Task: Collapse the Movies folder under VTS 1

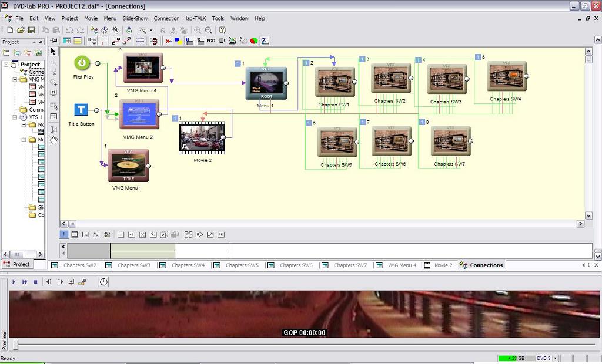Action: tap(23, 124)
